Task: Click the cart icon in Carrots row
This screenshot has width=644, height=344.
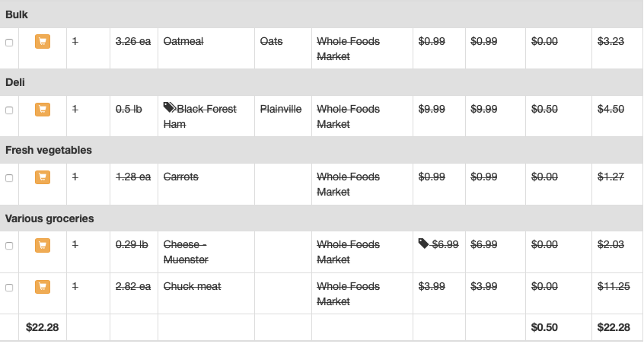Action: click(x=43, y=177)
